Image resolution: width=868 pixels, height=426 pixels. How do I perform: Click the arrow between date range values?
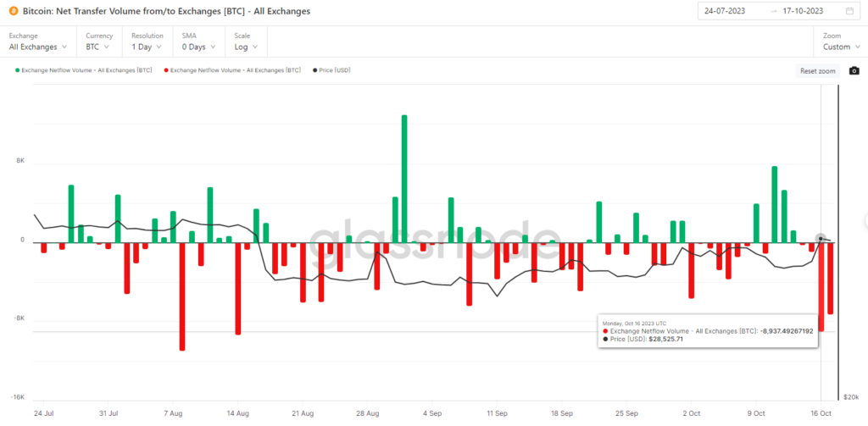tap(773, 10)
